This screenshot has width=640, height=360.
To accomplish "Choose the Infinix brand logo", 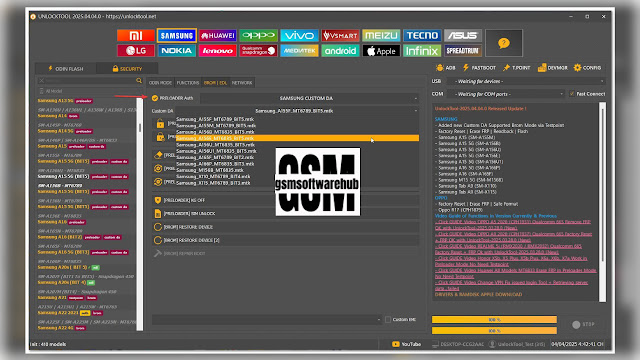I will click(x=422, y=51).
